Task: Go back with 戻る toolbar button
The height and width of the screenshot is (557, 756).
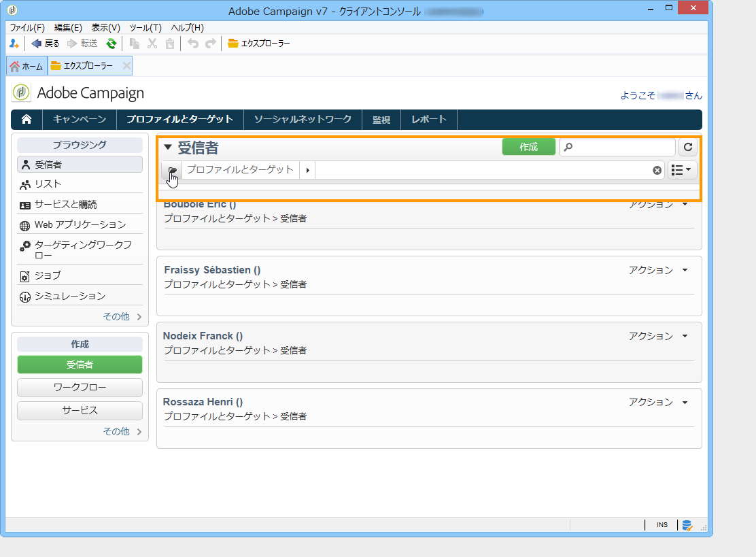Action: pyautogui.click(x=46, y=44)
